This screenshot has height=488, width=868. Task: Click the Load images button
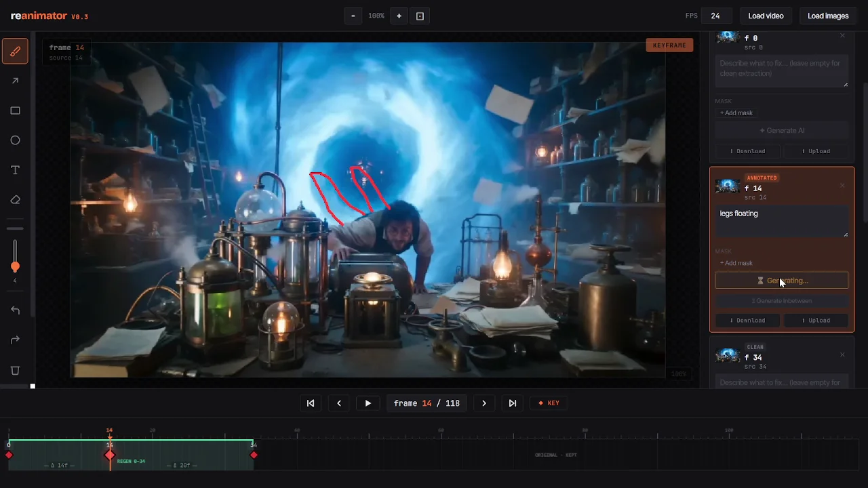828,16
